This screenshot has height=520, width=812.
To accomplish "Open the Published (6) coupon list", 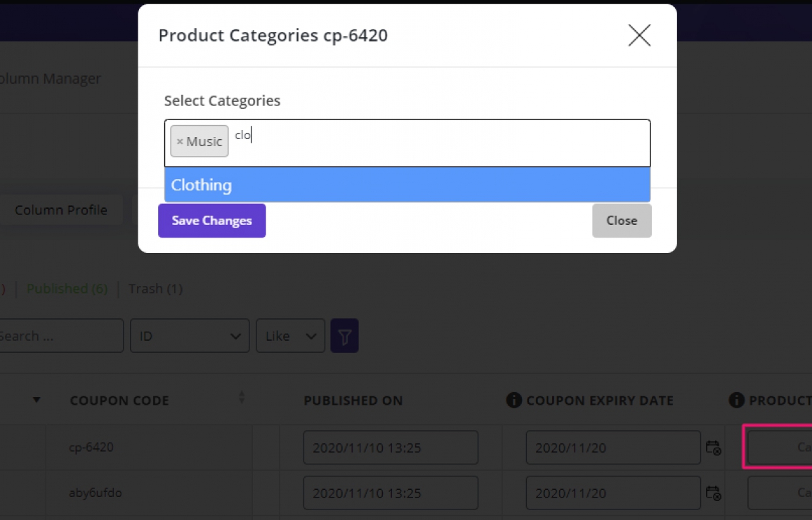I will [67, 289].
